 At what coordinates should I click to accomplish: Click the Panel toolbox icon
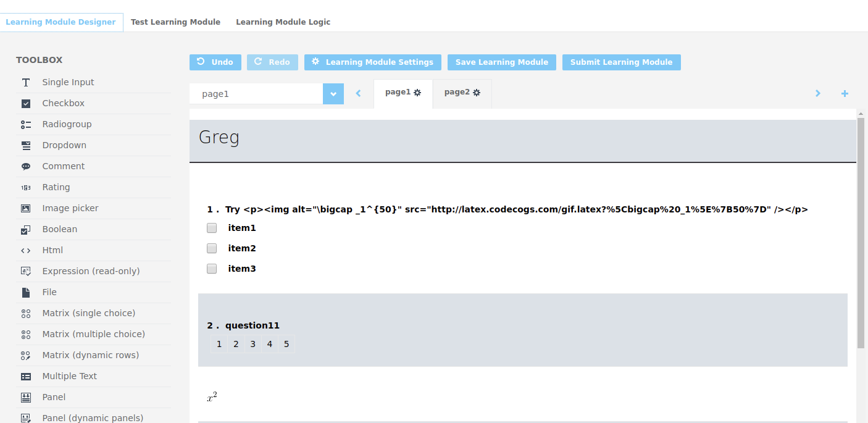point(26,398)
